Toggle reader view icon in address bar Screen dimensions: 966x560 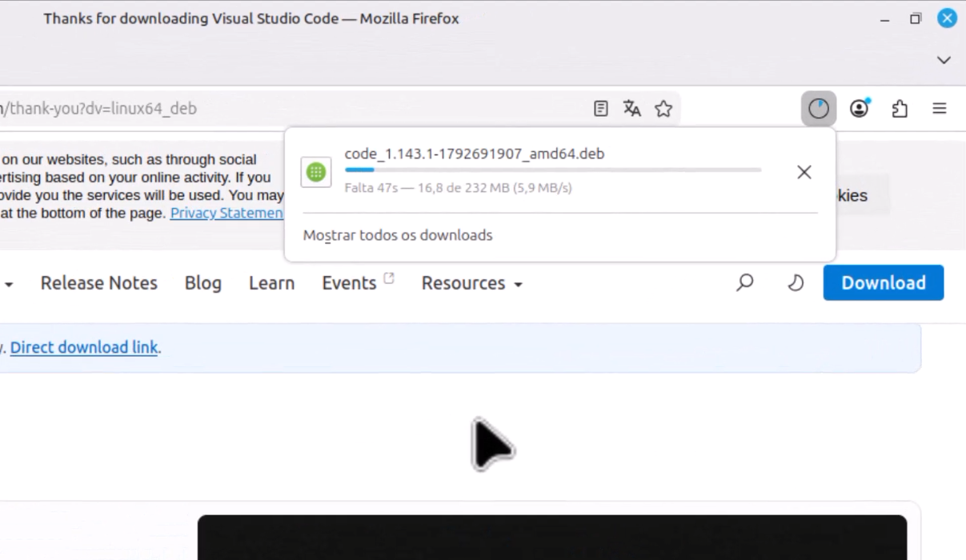click(601, 109)
